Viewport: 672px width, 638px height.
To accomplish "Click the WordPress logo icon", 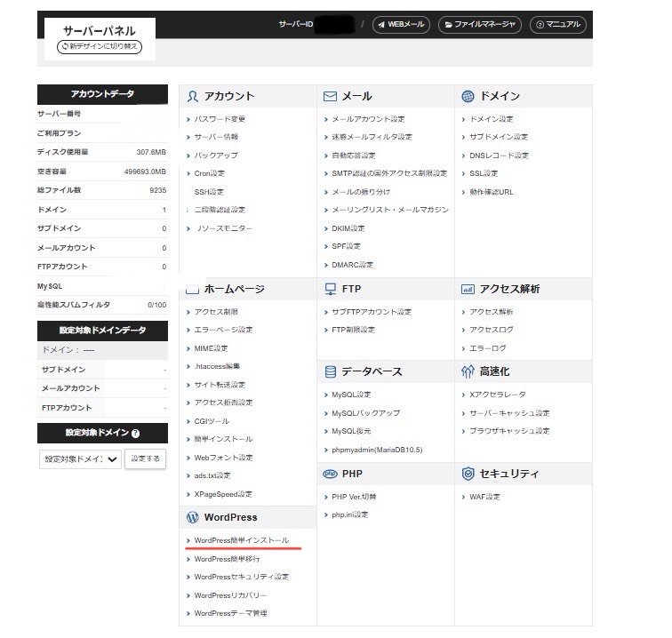I will tap(191, 517).
